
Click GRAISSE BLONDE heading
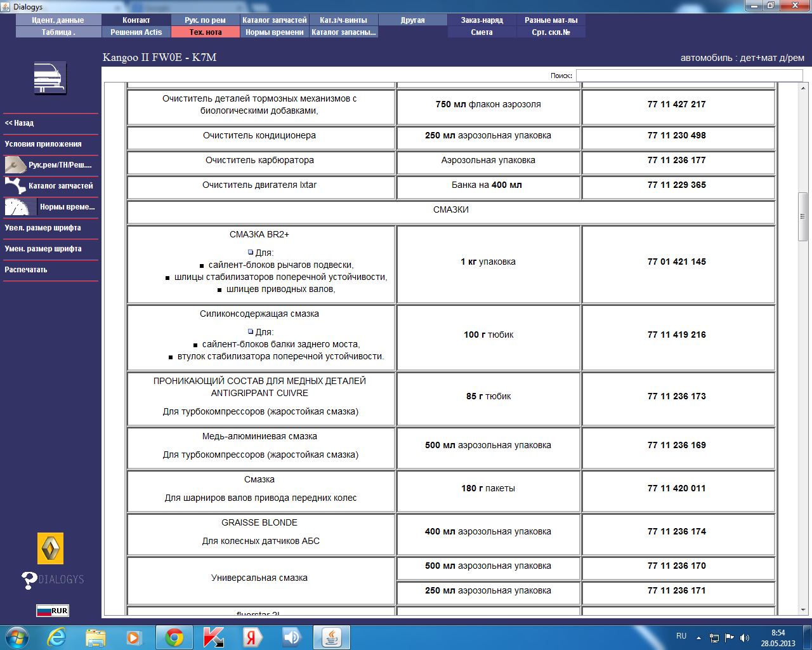pyautogui.click(x=259, y=523)
